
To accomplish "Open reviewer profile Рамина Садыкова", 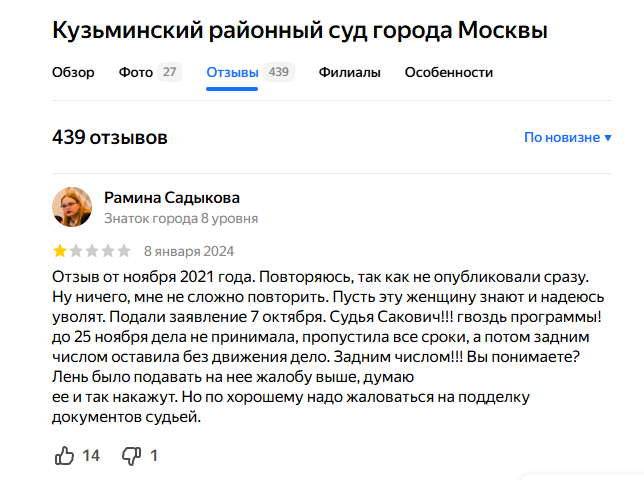I will pyautogui.click(x=172, y=197).
